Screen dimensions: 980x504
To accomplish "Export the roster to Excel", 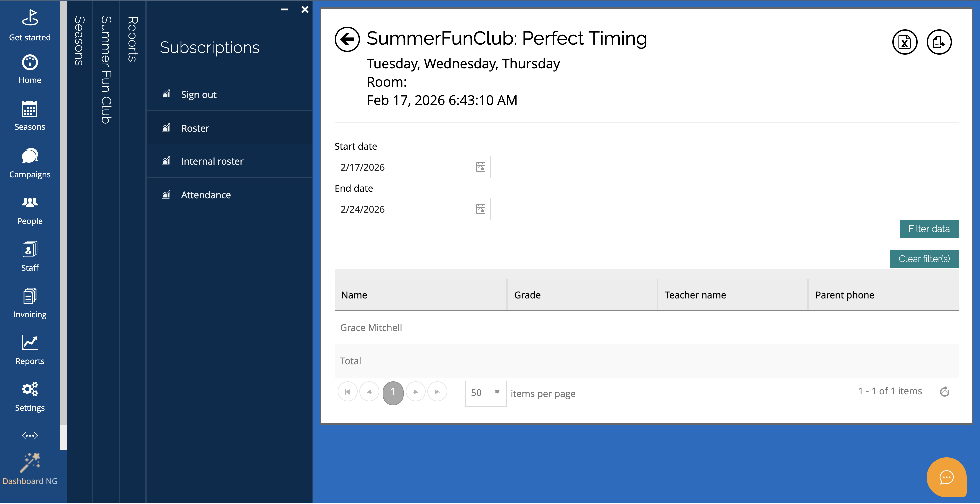I will click(904, 42).
